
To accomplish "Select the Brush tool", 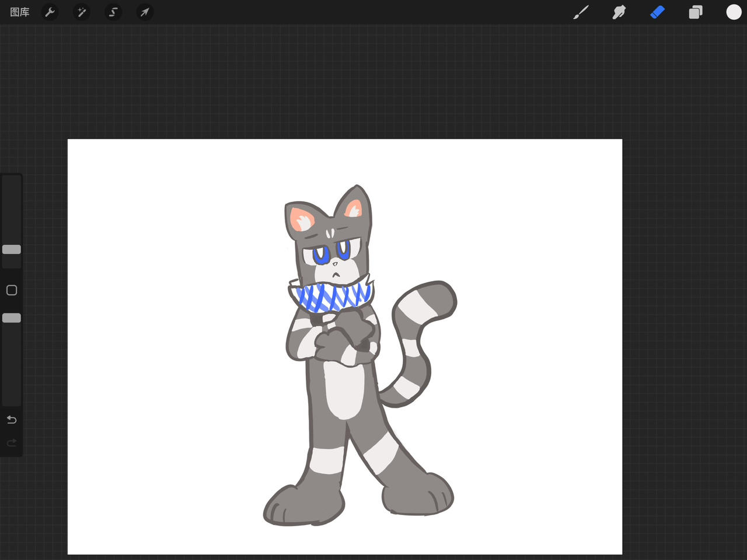I will click(x=581, y=12).
